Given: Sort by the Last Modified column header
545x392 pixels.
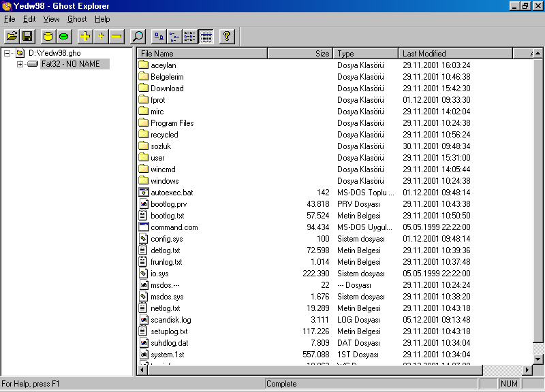Looking at the screenshot, I should tap(455, 54).
